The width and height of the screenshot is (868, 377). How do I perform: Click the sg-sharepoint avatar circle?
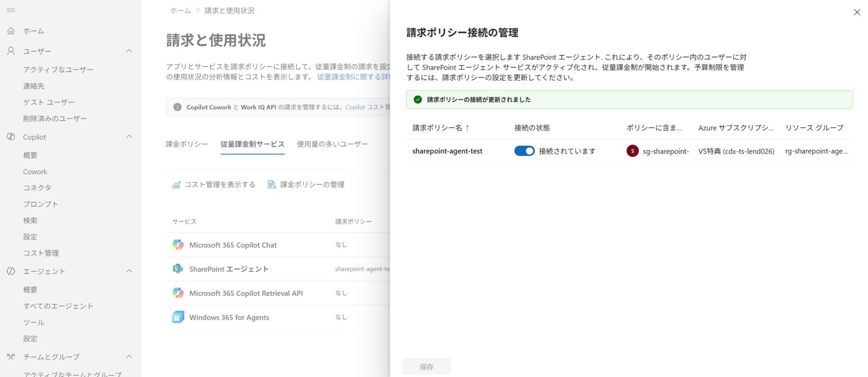(x=632, y=151)
